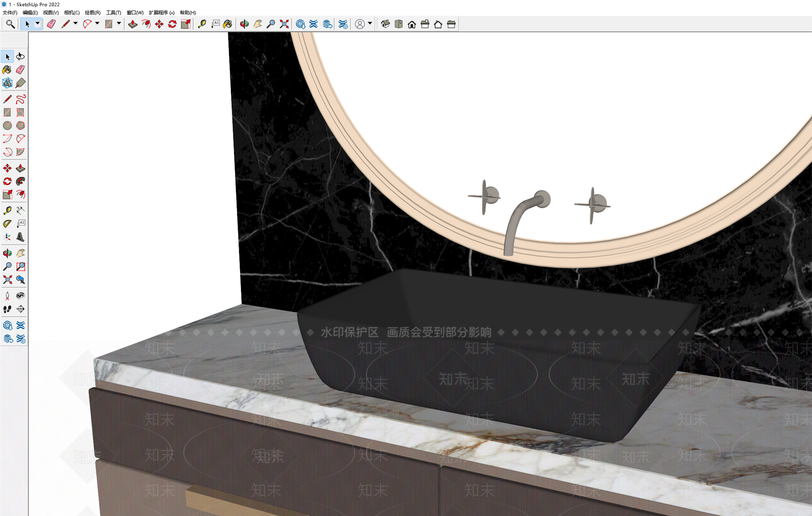Viewport: 812px width, 516px height.
Task: Click the Zoom Extents icon in top toolbar
Action: [x=284, y=24]
